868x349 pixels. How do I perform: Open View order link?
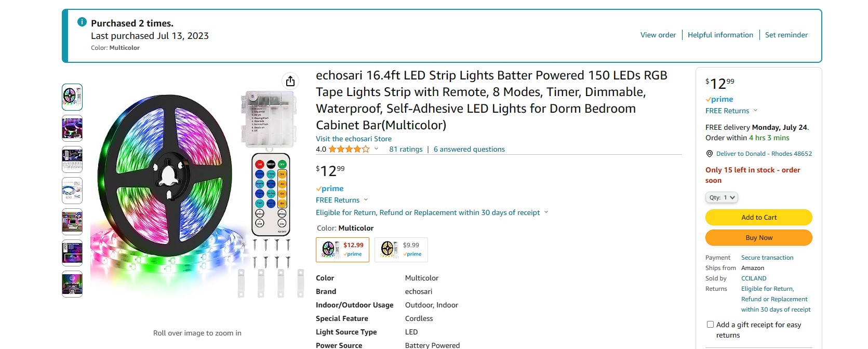pos(658,35)
